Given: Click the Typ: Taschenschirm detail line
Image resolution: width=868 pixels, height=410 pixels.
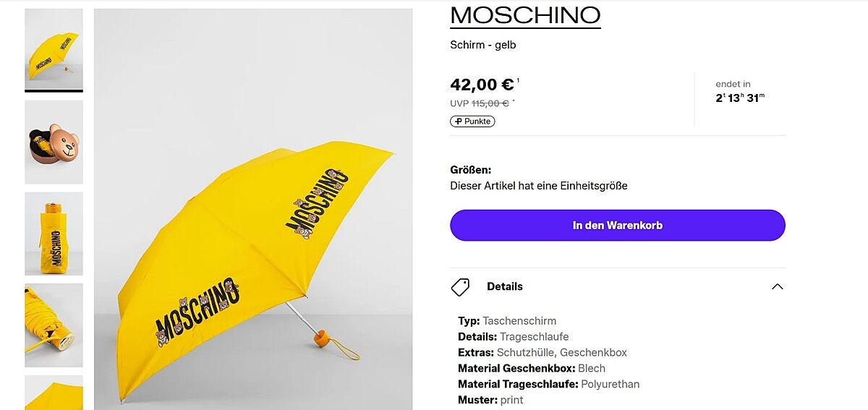Looking at the screenshot, I should coord(506,321).
